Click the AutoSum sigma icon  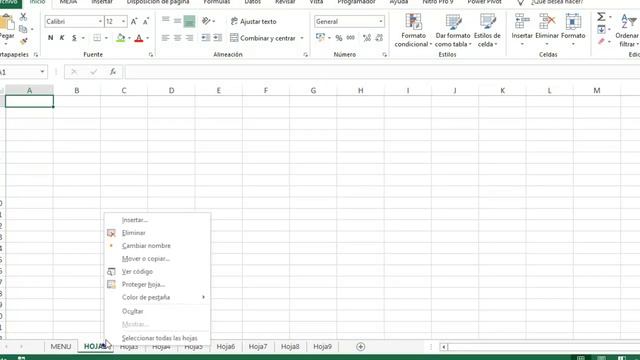pos(601,17)
